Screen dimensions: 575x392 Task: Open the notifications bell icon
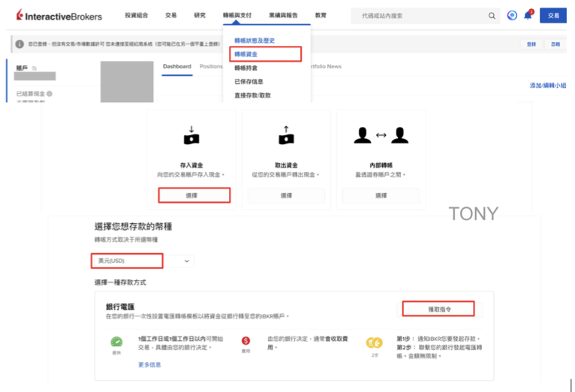click(x=528, y=15)
